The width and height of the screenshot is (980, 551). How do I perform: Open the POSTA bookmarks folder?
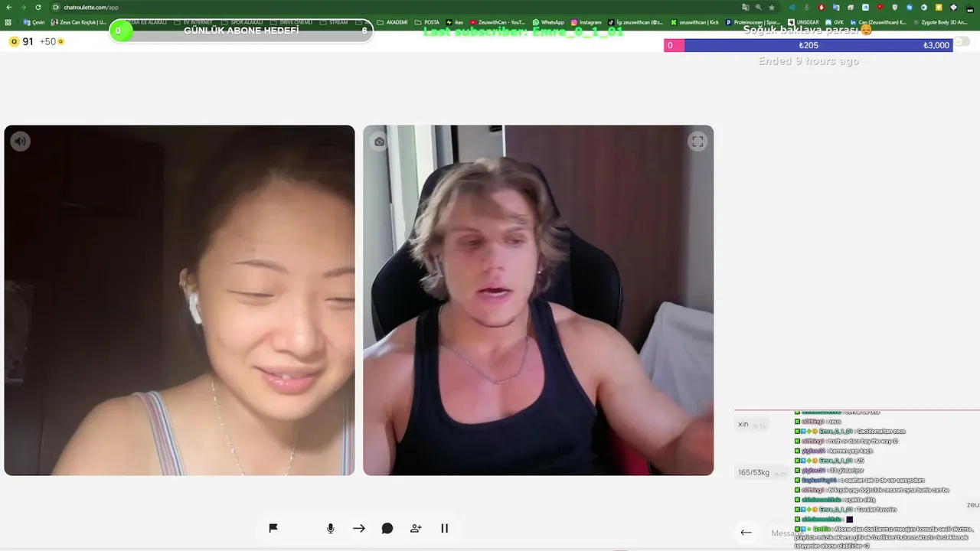[427, 22]
